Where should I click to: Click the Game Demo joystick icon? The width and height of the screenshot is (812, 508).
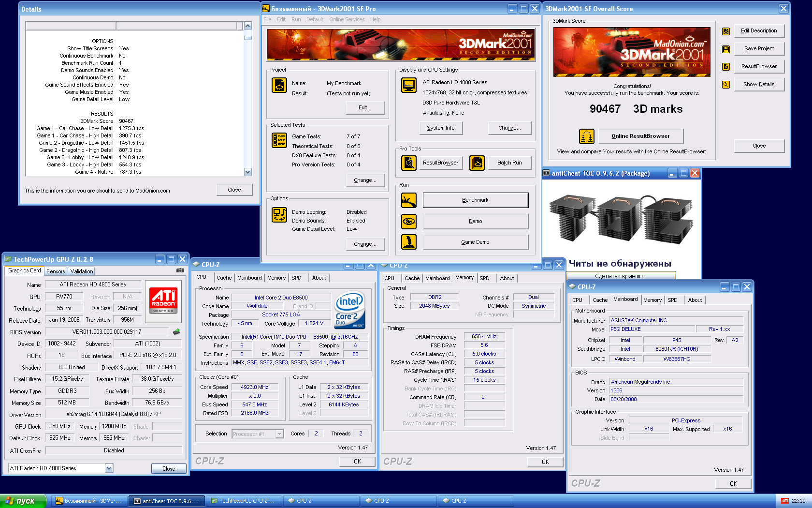tap(409, 242)
